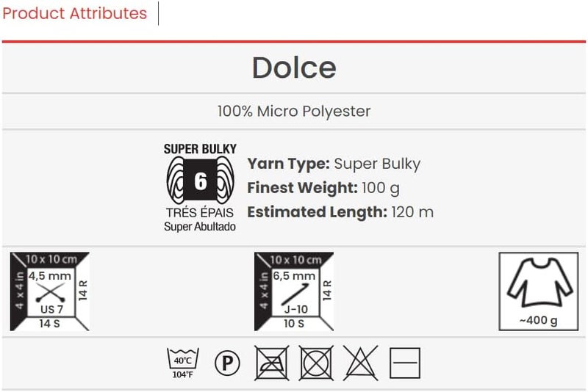This screenshot has height=392, width=588.
Task: Click the 104°F wash temperature label
Action: point(182,374)
